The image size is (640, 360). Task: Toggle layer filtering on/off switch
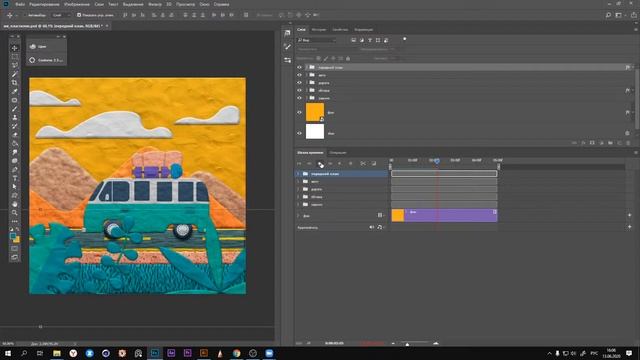pyautogui.click(x=404, y=39)
